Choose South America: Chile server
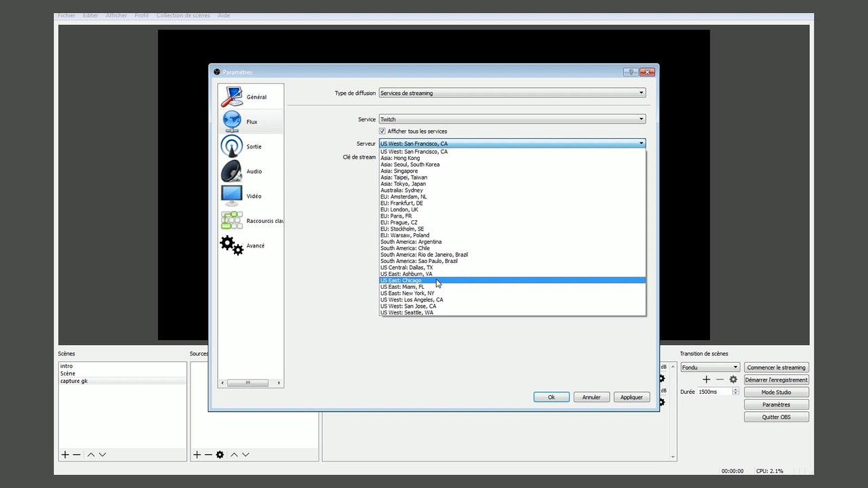Image resolution: width=868 pixels, height=488 pixels. point(512,248)
